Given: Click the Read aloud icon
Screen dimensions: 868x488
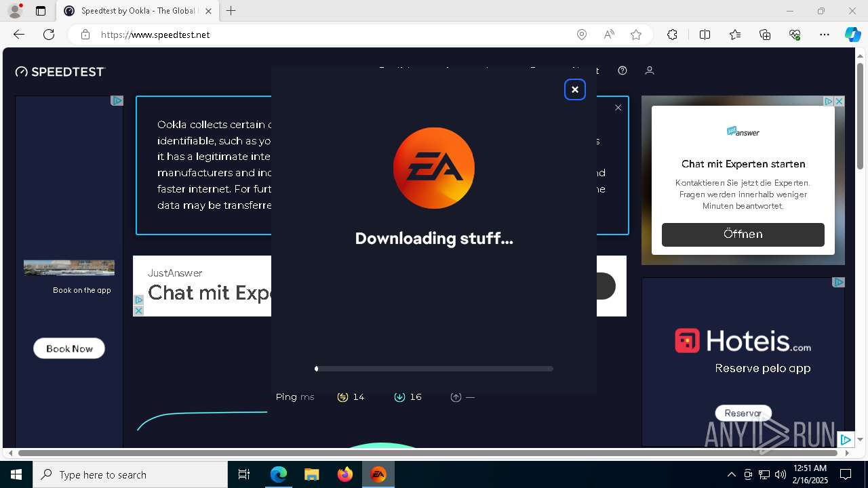Looking at the screenshot, I should [609, 35].
